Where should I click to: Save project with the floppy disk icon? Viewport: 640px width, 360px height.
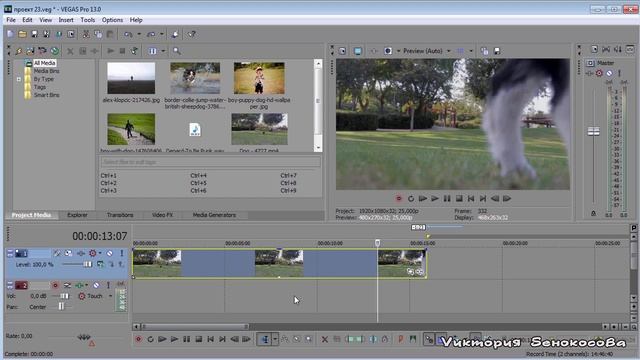point(34,34)
